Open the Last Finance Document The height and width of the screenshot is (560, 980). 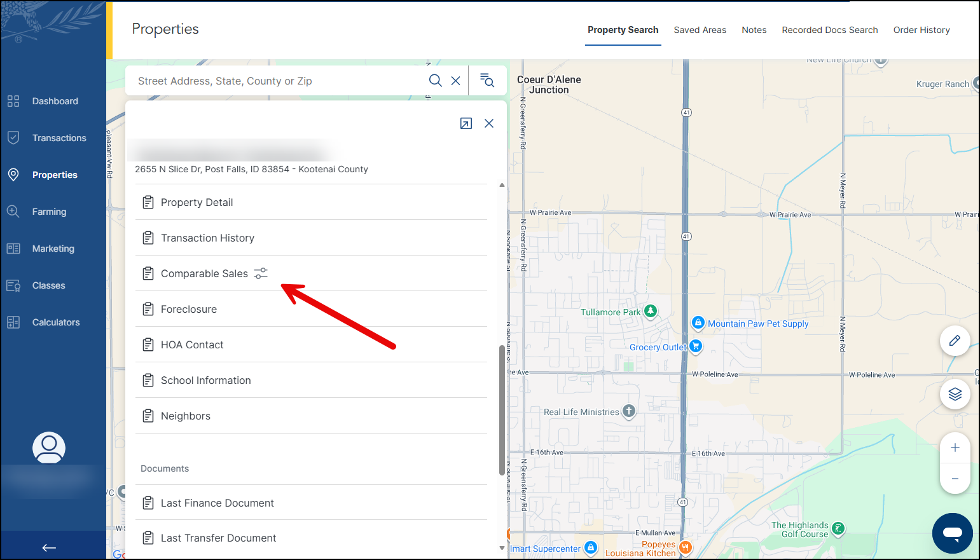(217, 503)
